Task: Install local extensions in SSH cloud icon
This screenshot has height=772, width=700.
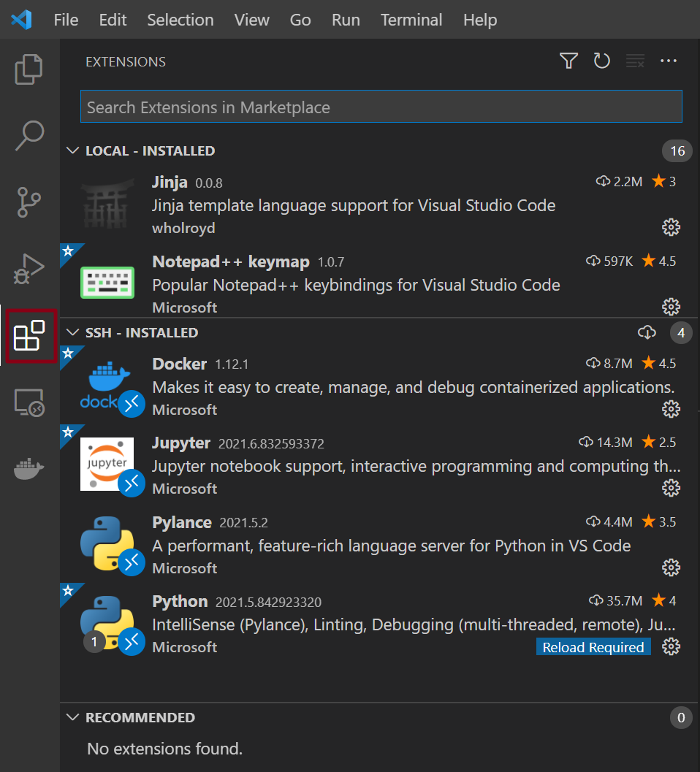Action: [x=647, y=332]
